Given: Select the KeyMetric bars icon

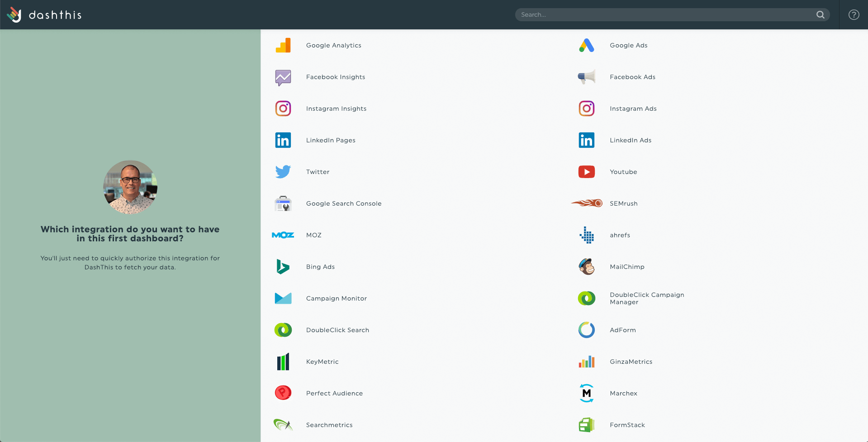Looking at the screenshot, I should [283, 362].
